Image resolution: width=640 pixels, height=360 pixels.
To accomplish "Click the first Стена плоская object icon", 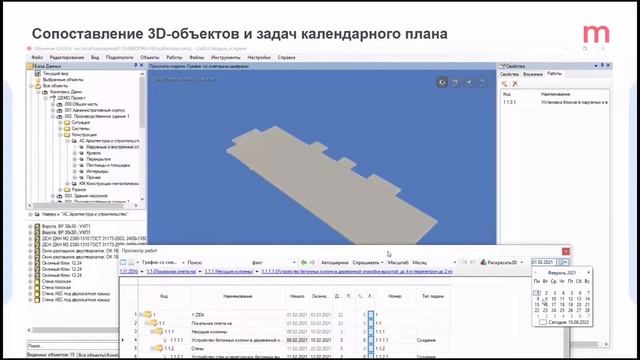I will pos(37,281).
